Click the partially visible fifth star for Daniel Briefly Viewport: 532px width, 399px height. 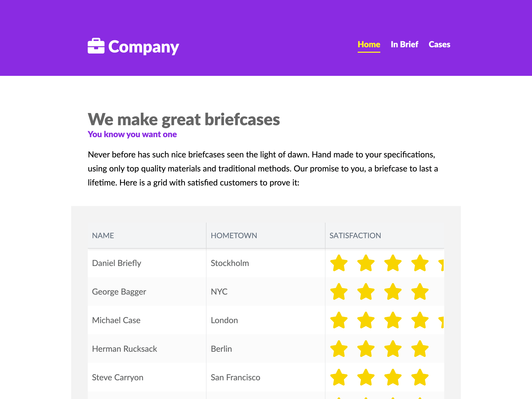coord(441,264)
